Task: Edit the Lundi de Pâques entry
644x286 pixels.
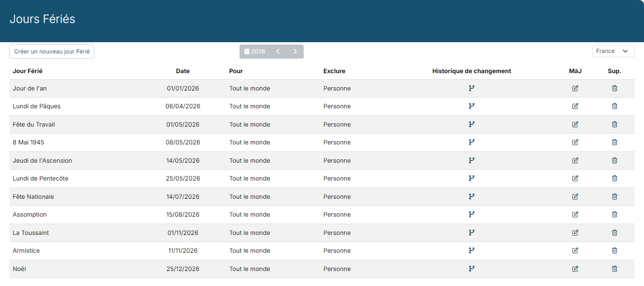Action: point(575,106)
